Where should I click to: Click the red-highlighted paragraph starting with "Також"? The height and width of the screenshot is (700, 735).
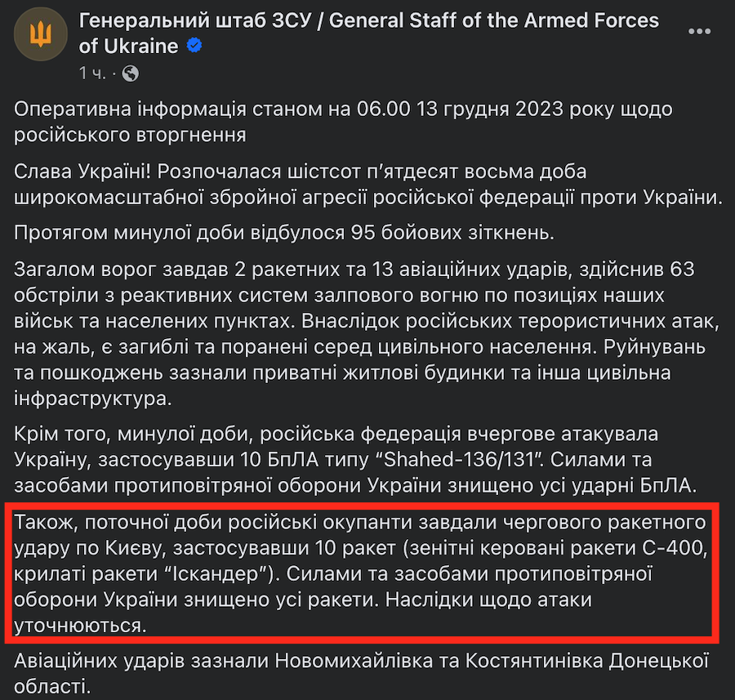[359, 573]
